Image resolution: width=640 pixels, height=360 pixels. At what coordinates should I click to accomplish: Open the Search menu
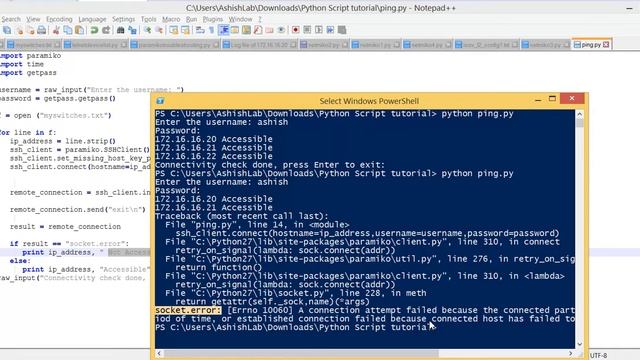pyautogui.click(x=11, y=19)
